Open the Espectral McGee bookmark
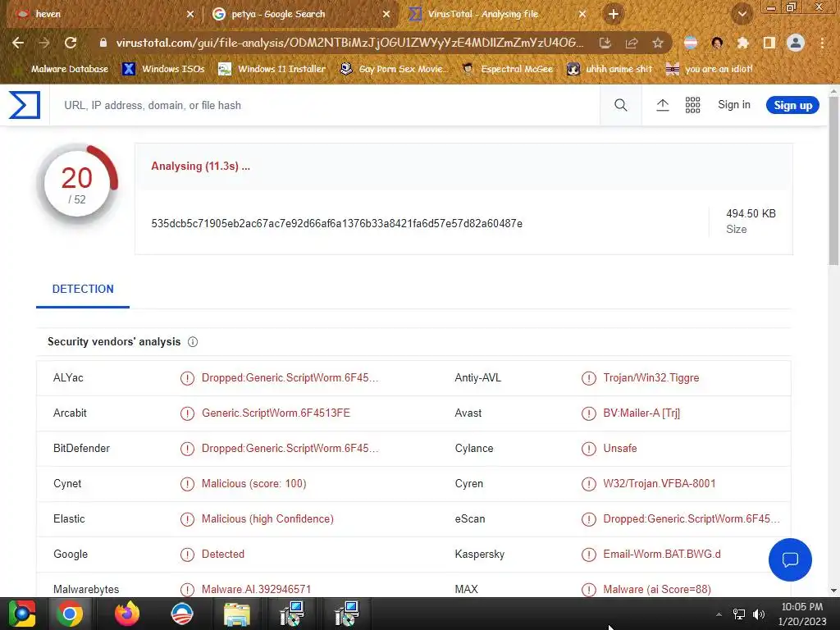This screenshot has height=630, width=840. (508, 69)
